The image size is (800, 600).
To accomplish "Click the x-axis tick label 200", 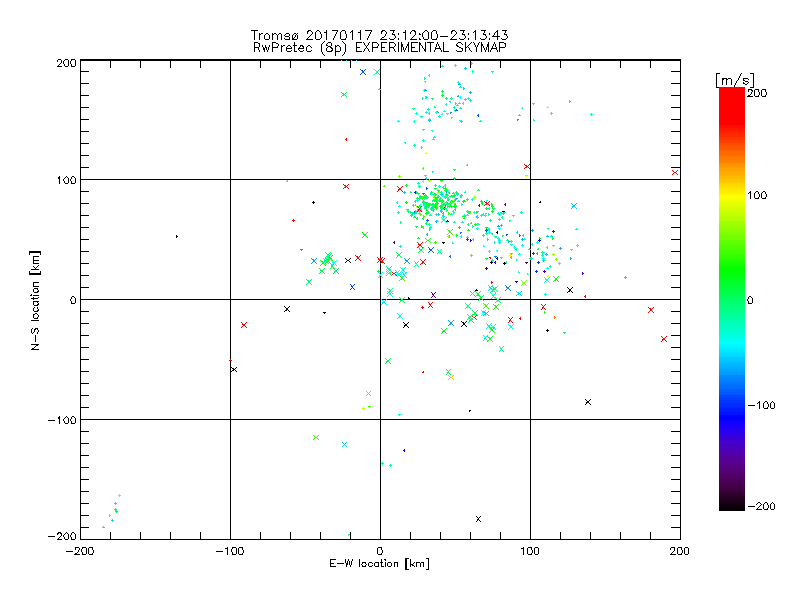I will (x=680, y=551).
